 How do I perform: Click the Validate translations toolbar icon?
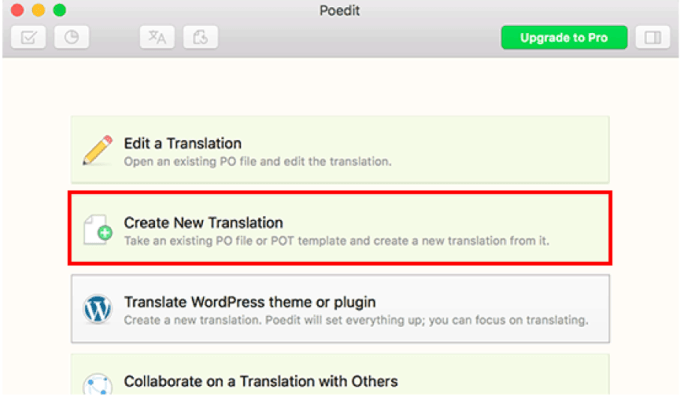tap(28, 38)
